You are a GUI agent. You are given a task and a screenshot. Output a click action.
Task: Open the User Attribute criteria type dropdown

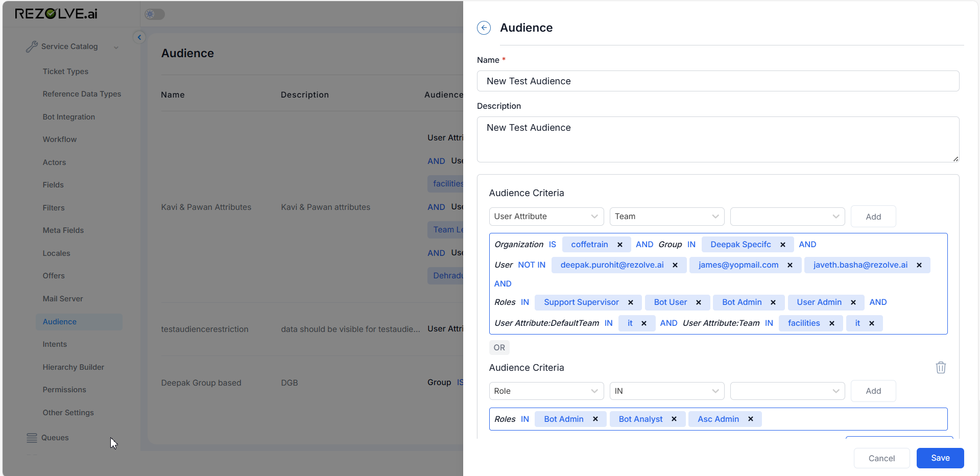(546, 217)
